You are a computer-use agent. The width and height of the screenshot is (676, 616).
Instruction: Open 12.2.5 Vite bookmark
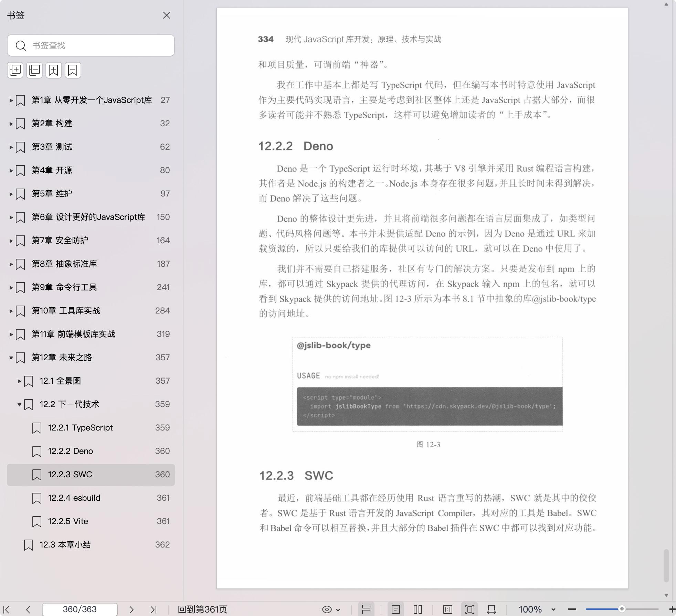(x=91, y=521)
